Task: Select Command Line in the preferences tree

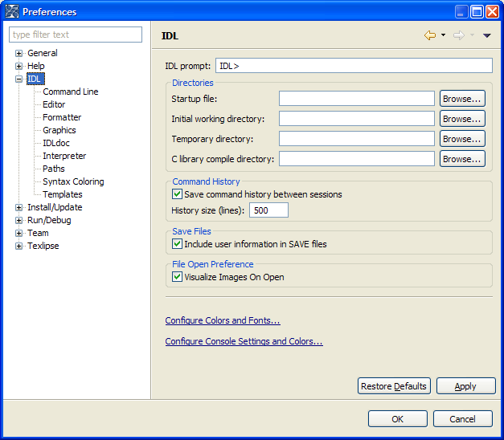Action: [x=71, y=92]
